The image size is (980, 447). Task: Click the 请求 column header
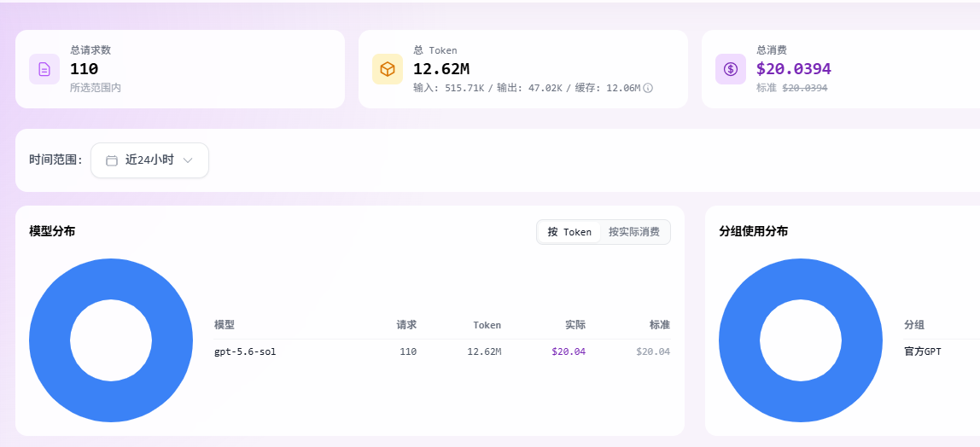(406, 325)
